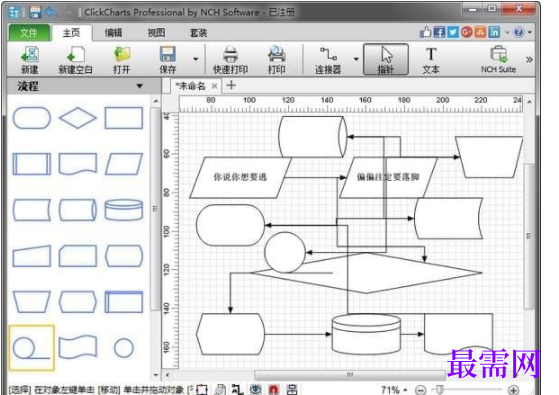Pick the diamond decision shape in palette
This screenshot has width=559, height=395.
[78, 118]
